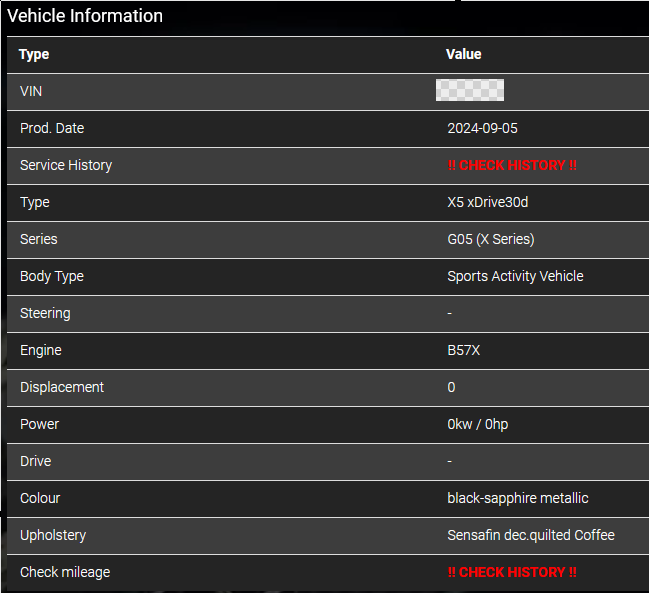649x593 pixels.
Task: Click the Upholstery row label
Action: pos(53,535)
